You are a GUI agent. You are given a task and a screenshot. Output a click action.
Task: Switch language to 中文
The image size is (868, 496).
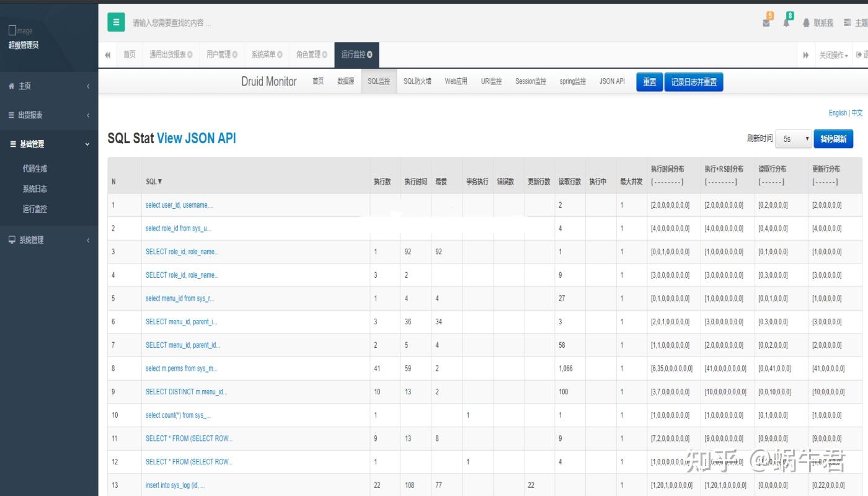pos(857,113)
